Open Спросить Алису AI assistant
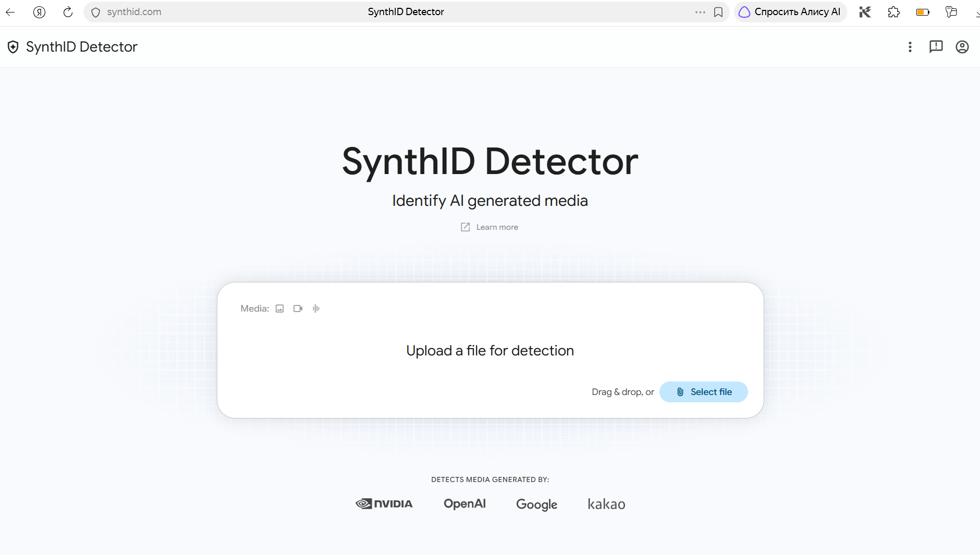This screenshot has width=980, height=555. click(790, 12)
